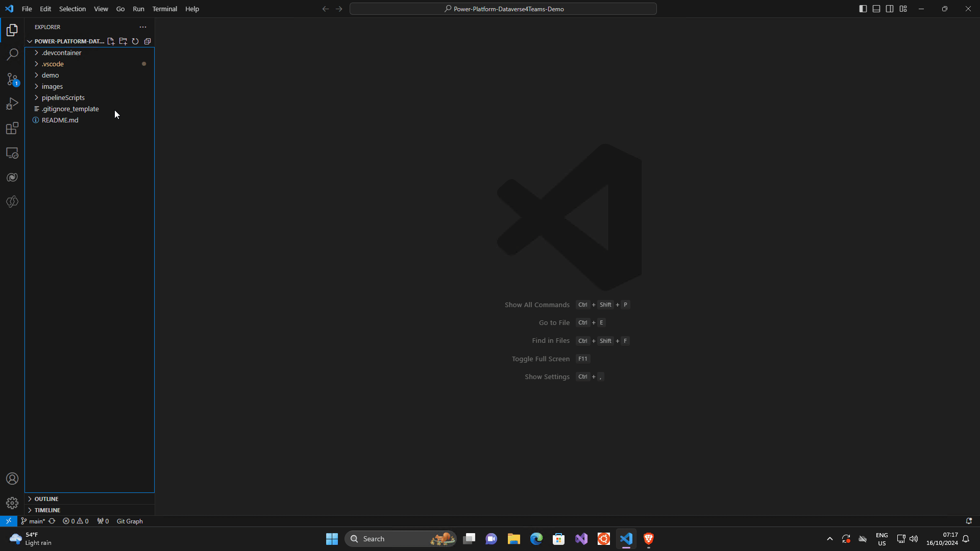Collapse all folders in Explorer

[148, 41]
